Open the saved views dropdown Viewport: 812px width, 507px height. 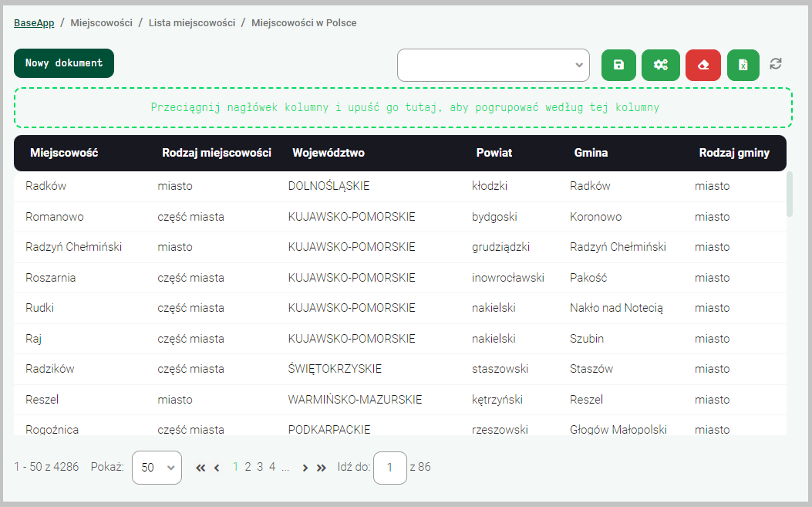tap(493, 65)
